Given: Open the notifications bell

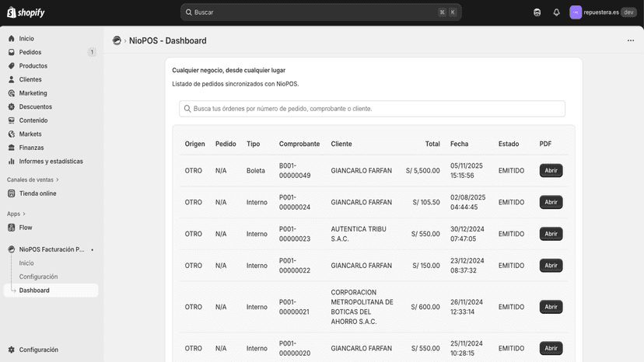Looking at the screenshot, I should click(x=556, y=12).
